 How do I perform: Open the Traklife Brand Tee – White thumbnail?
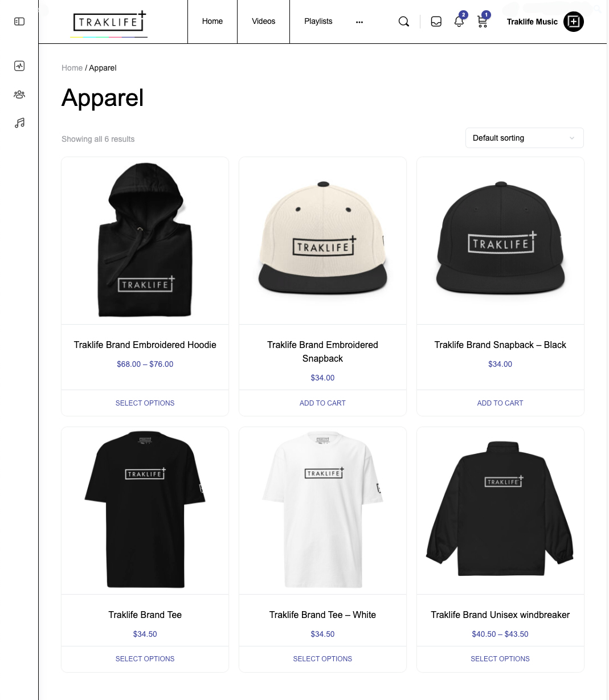[x=322, y=510]
